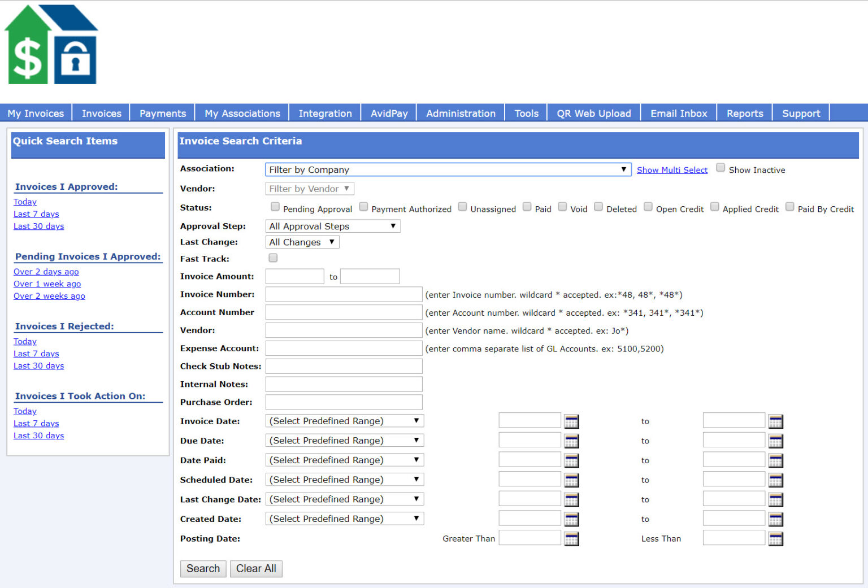Open calendar picker for Invoice Date end

(775, 421)
